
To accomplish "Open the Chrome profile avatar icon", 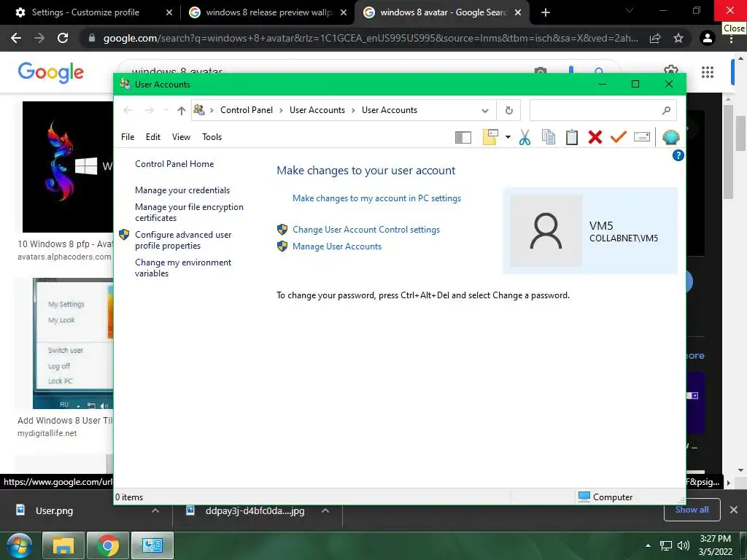I will click(708, 38).
